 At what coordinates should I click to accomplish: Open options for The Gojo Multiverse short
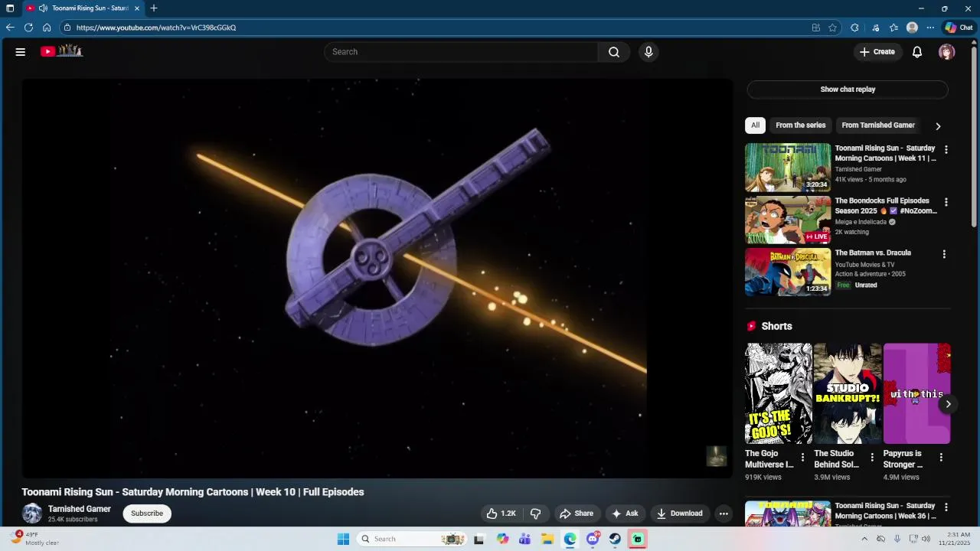[x=802, y=458]
